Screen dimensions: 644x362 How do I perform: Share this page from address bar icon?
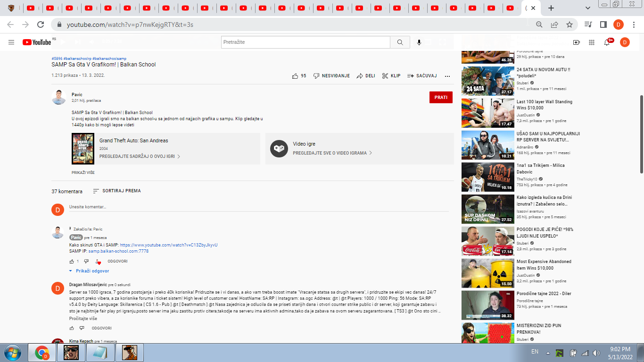(554, 25)
